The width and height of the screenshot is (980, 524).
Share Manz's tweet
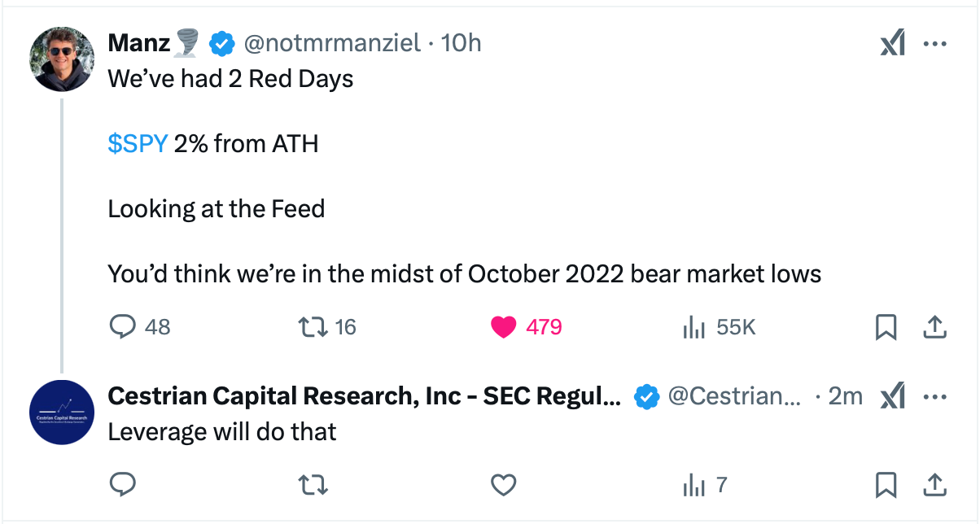(935, 327)
